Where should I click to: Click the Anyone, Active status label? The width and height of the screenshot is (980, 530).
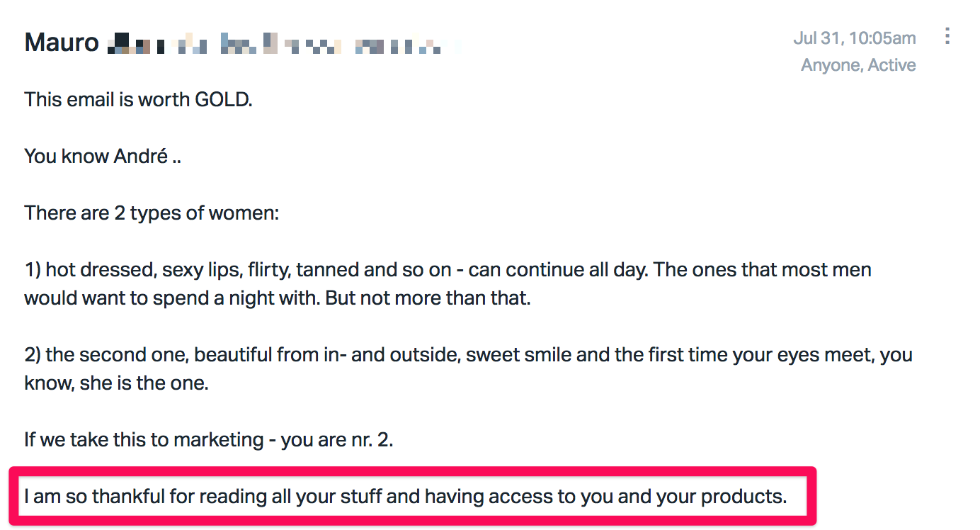point(858,65)
